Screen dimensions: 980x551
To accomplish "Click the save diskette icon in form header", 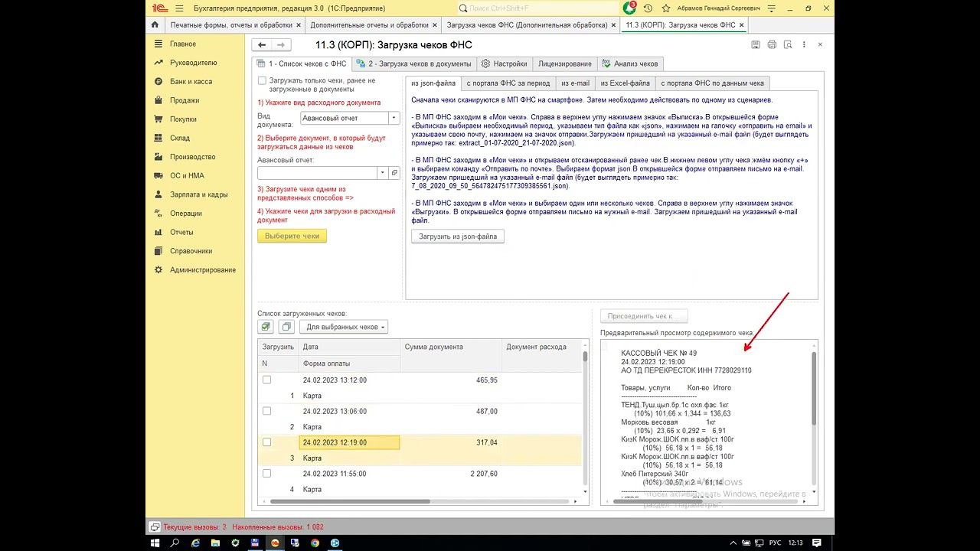I will [x=756, y=45].
